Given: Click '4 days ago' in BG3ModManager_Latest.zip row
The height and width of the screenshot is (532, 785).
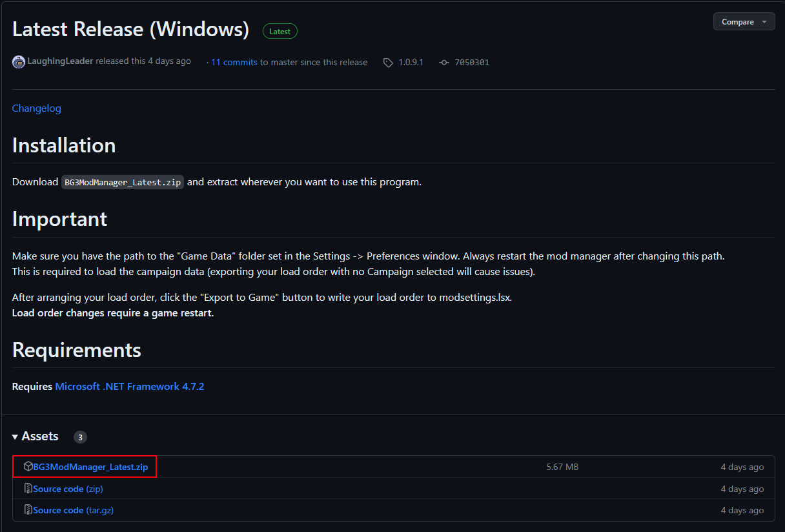Looking at the screenshot, I should [742, 467].
